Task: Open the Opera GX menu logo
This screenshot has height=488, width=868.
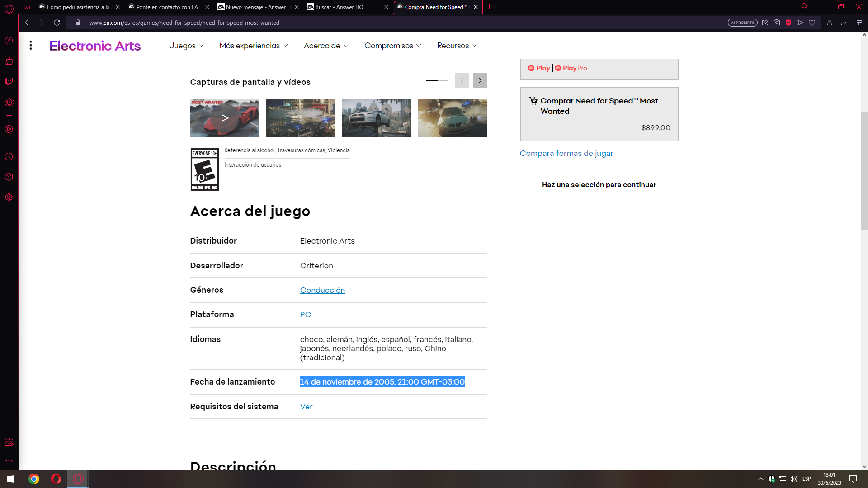Action: pyautogui.click(x=9, y=9)
